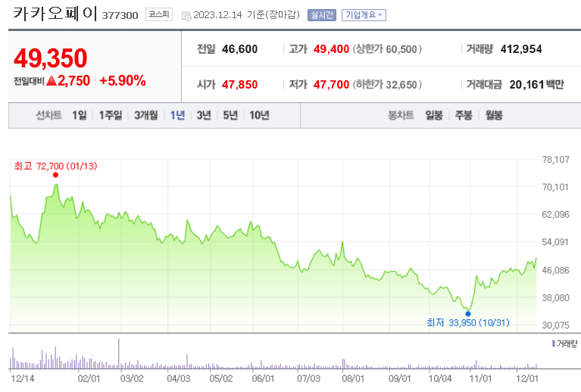Click the current price 49,350
This screenshot has height=392, width=581.
51,58
